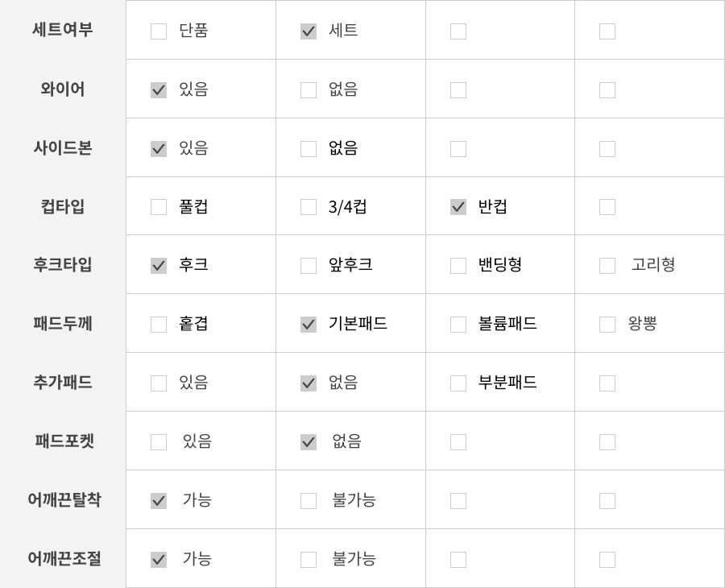
Task: Uncheck the 후크 checkbox in 후크타입 row
Action: [x=159, y=266]
